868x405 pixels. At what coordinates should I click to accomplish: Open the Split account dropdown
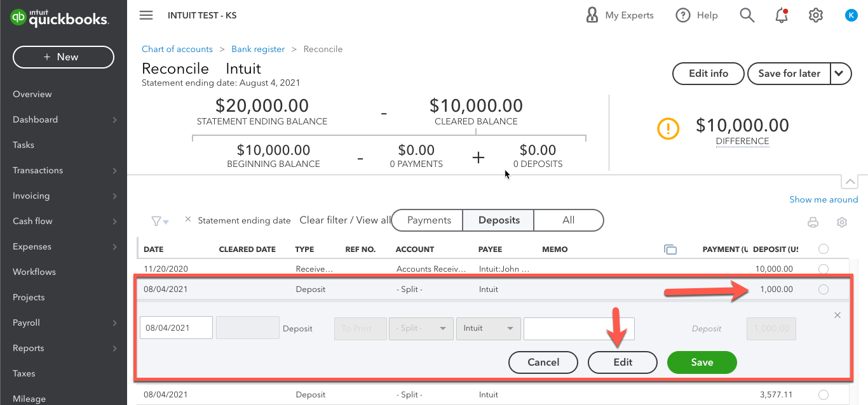point(421,328)
